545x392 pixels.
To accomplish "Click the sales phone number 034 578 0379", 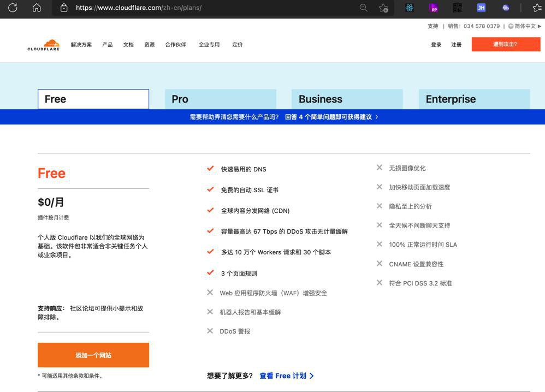I will [x=482, y=26].
